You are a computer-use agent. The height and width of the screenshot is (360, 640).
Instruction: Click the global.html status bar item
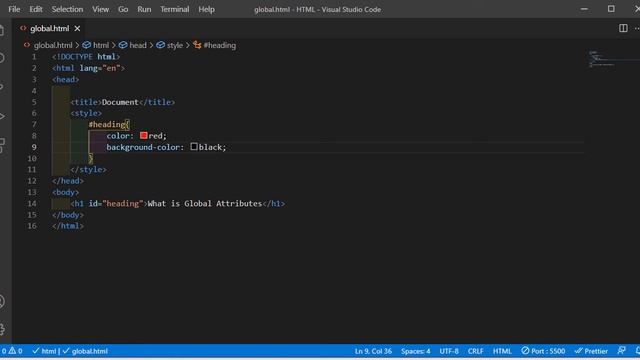pos(85,351)
